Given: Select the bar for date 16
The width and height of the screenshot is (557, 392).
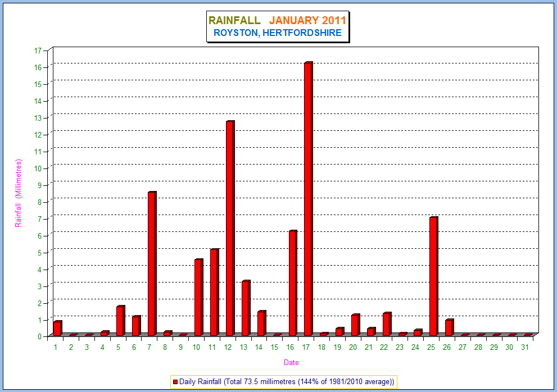Looking at the screenshot, I should pos(293,283).
